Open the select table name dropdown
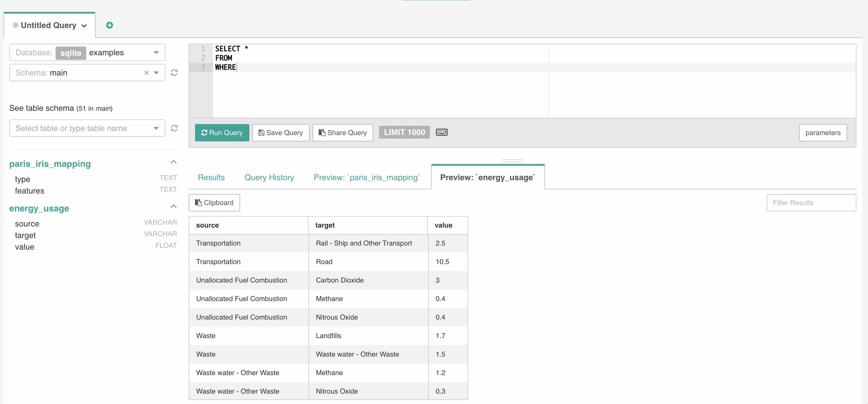Viewport: 868px width, 404px height. point(156,128)
